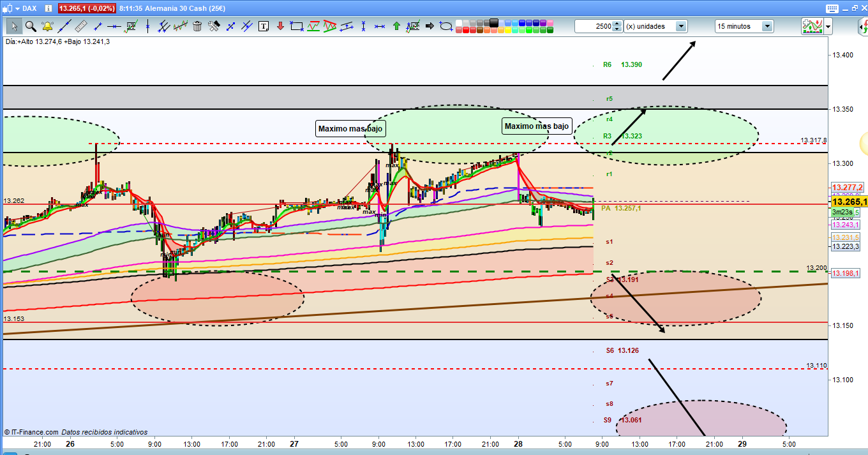This screenshot has width=868, height=455.
Task: Increase the quantity with the up stepper
Action: [x=617, y=24]
